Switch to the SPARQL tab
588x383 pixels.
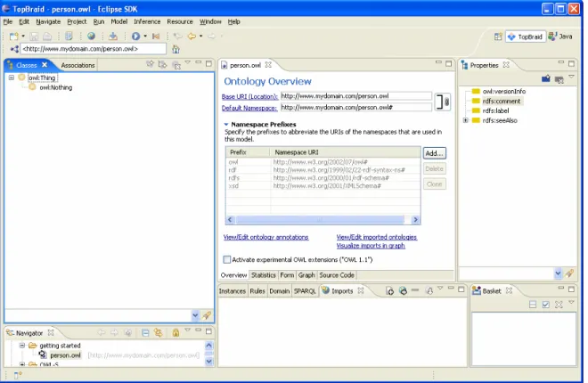[305, 290]
